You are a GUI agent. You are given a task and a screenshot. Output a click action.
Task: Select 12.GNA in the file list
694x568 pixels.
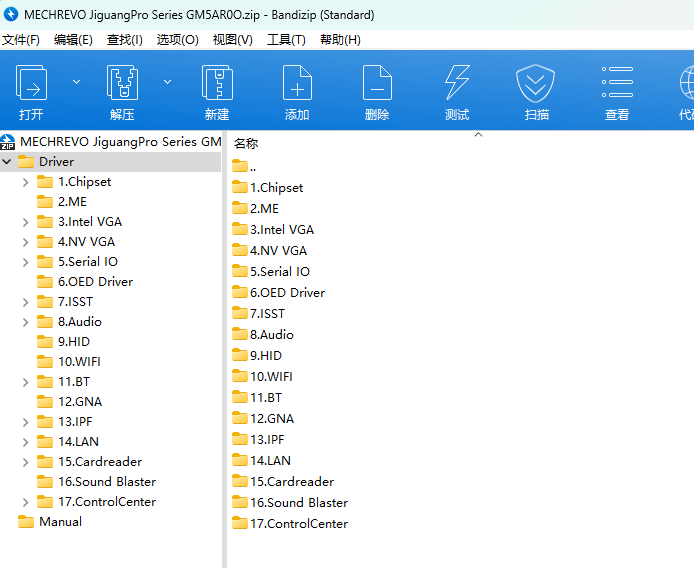click(263, 419)
